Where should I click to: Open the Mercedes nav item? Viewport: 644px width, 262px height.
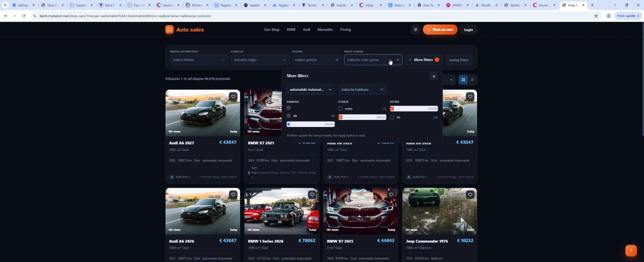coord(325,29)
